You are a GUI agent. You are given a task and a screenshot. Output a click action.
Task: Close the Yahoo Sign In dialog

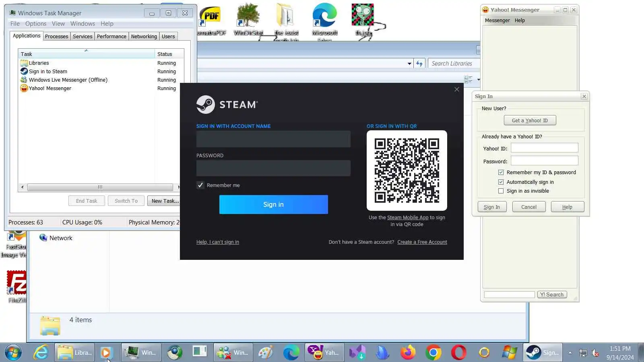point(584,96)
